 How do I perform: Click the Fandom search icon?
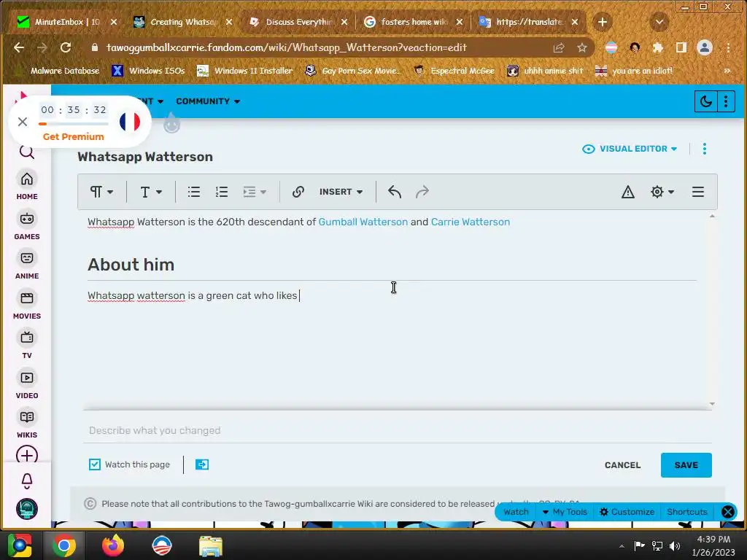(x=27, y=152)
